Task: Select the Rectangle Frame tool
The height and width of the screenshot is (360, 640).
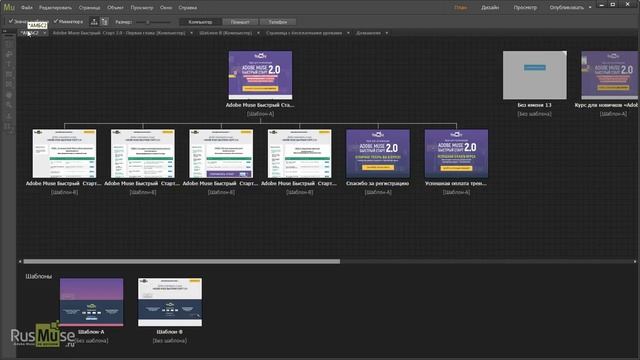Action: [9, 84]
